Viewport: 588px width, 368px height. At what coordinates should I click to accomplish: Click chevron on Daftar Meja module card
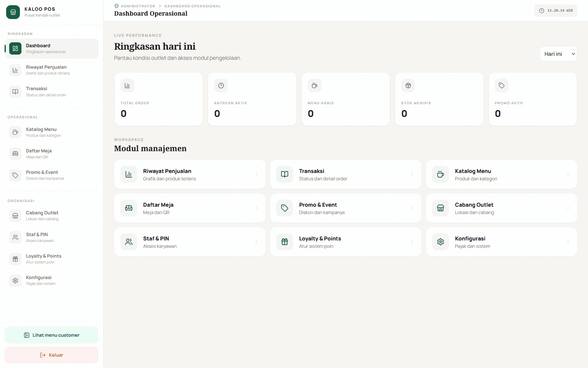256,208
